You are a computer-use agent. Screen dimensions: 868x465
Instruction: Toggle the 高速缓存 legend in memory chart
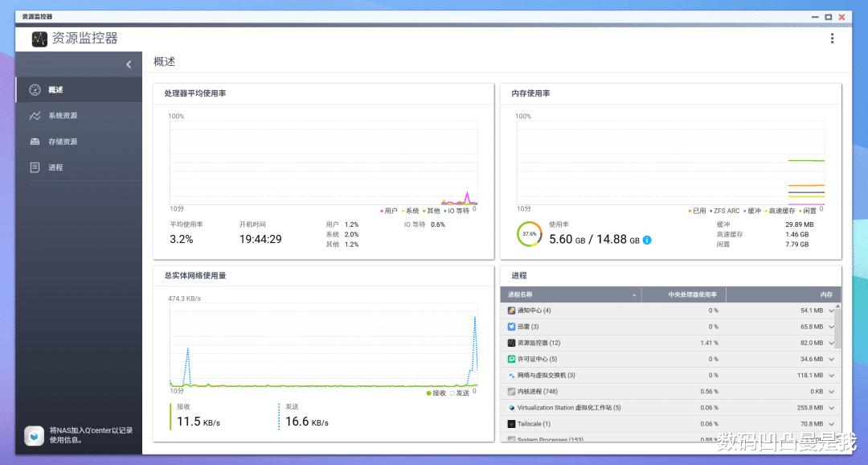pos(780,211)
